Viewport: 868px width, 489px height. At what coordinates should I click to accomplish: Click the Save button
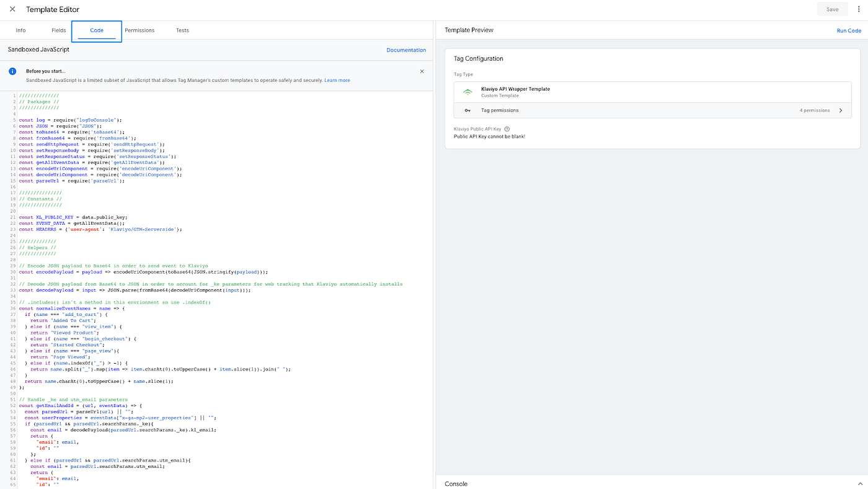click(x=833, y=8)
